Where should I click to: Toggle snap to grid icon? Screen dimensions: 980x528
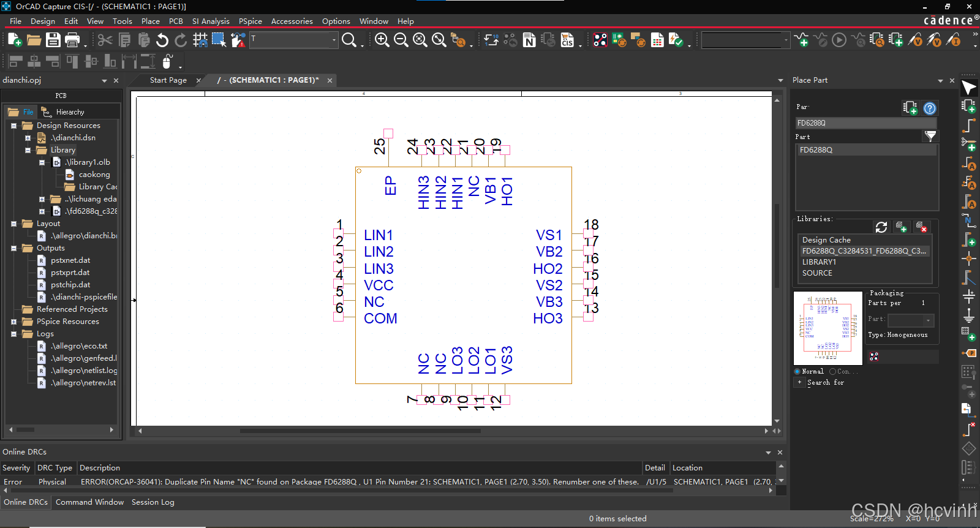(x=200, y=40)
